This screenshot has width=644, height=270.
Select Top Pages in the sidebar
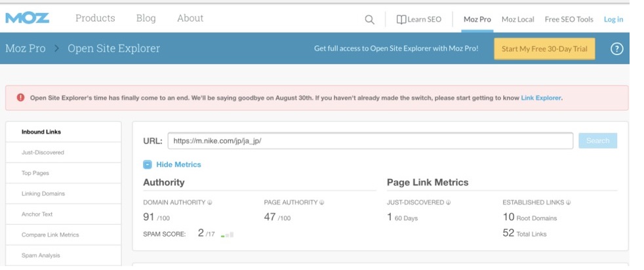click(x=64, y=173)
